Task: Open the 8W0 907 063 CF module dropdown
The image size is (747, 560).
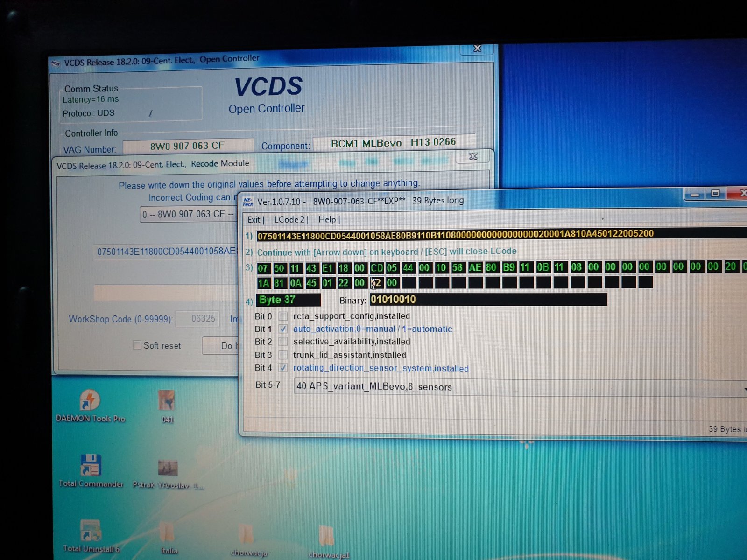Action: (x=189, y=214)
